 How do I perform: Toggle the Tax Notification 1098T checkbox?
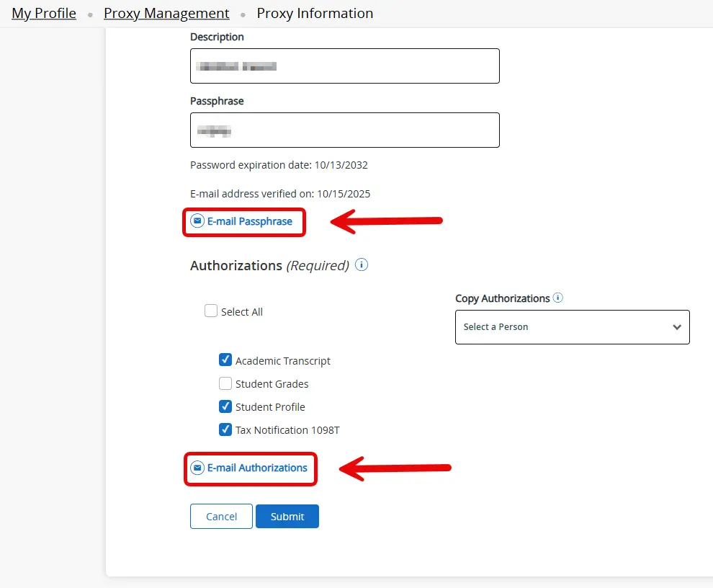(225, 429)
